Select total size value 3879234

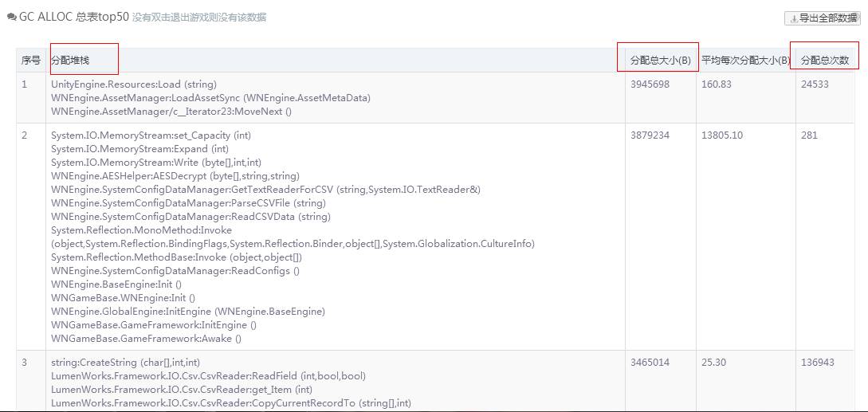coord(650,135)
